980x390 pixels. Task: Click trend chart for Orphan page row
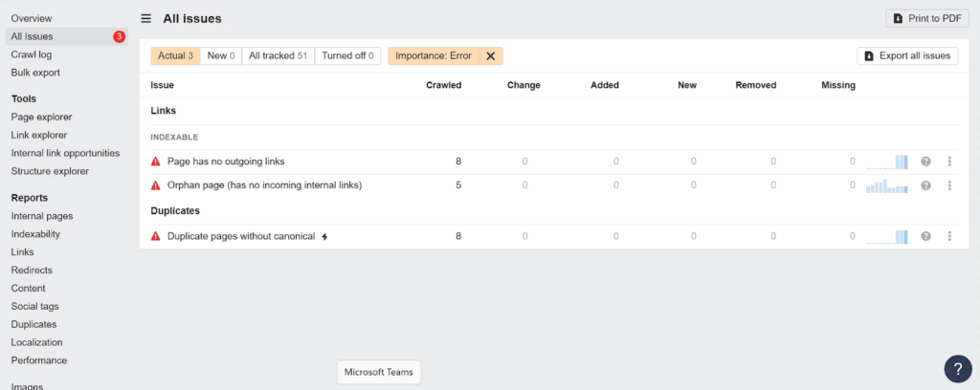pyautogui.click(x=886, y=185)
